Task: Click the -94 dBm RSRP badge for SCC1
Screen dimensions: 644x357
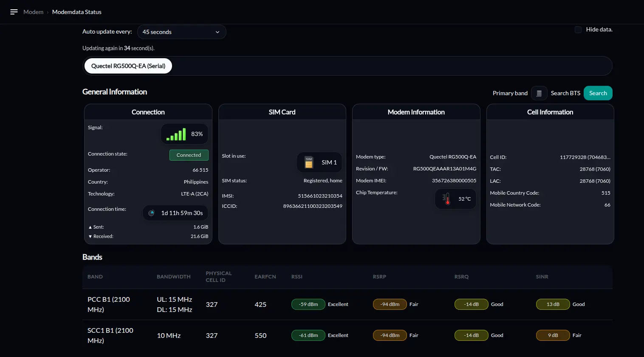Action: [x=390, y=335]
